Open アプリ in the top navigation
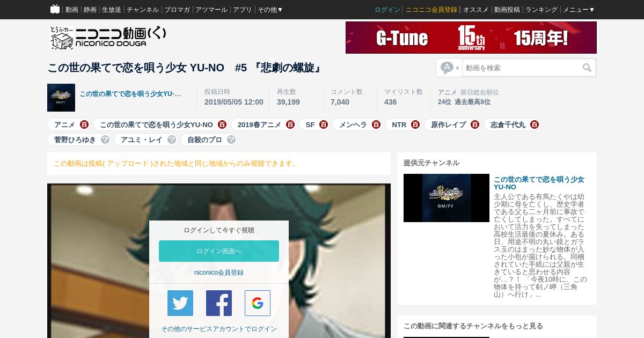644x338 pixels. [x=243, y=10]
